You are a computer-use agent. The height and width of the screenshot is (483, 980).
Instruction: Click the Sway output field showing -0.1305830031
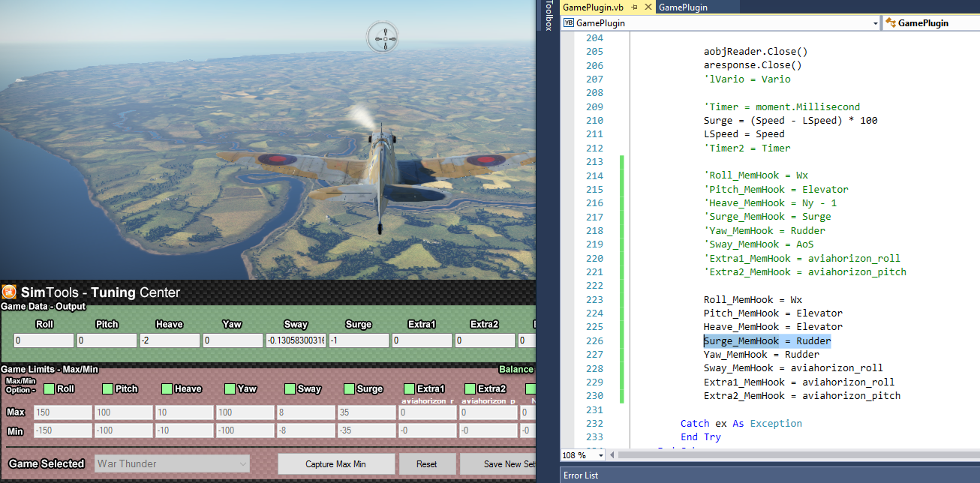[296, 340]
